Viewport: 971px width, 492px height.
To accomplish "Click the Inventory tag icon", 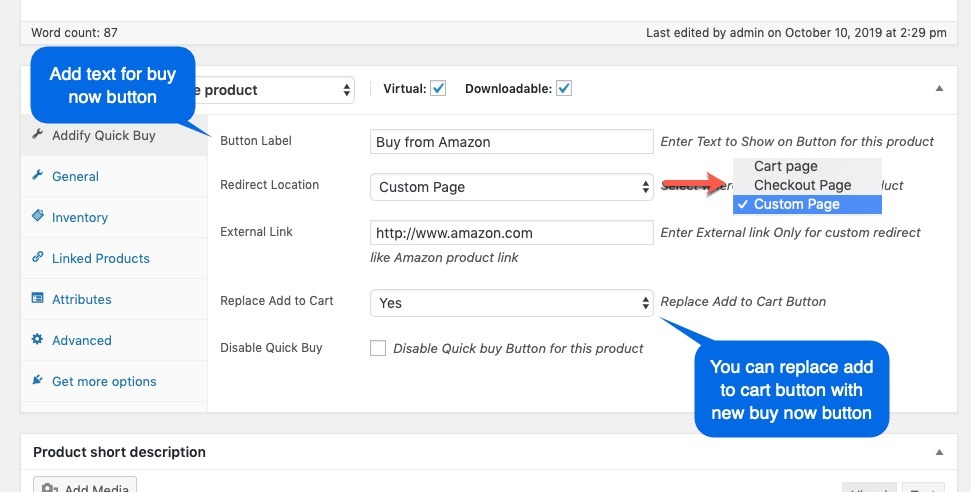I will click(38, 217).
